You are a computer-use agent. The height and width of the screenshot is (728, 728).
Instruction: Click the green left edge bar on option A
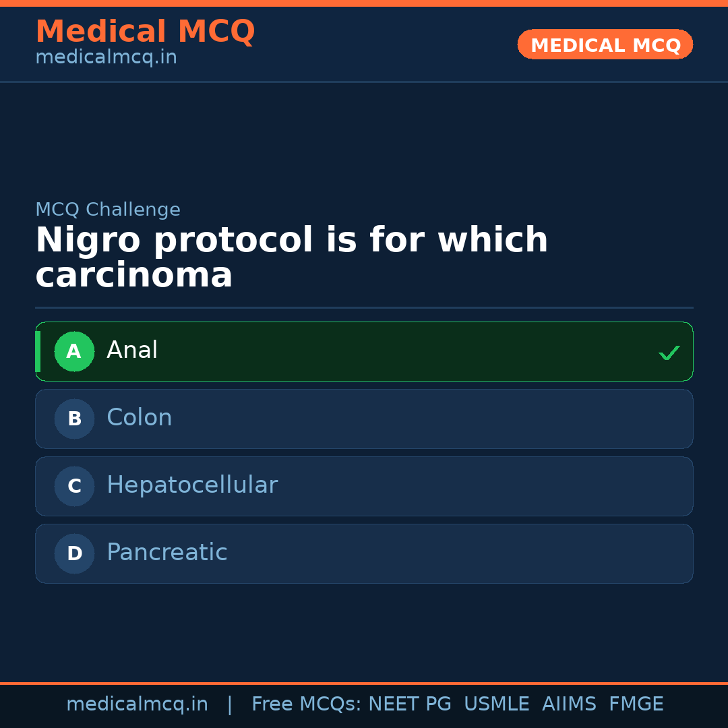38,351
